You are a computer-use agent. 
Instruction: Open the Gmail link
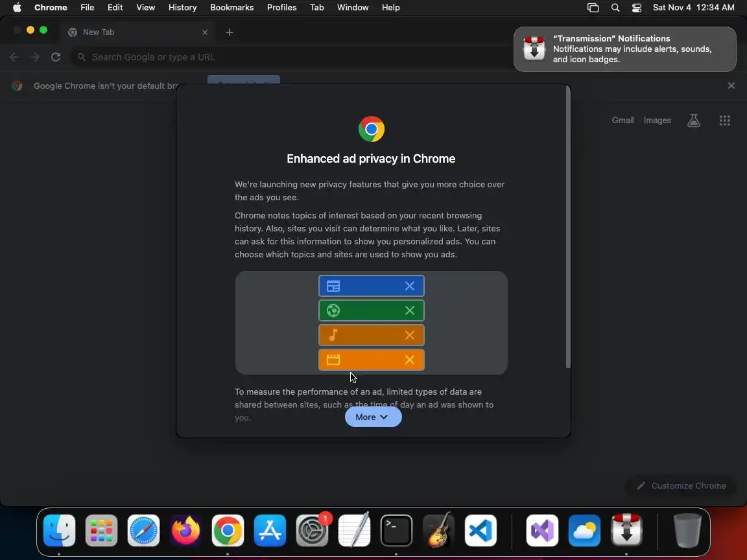pyautogui.click(x=622, y=121)
